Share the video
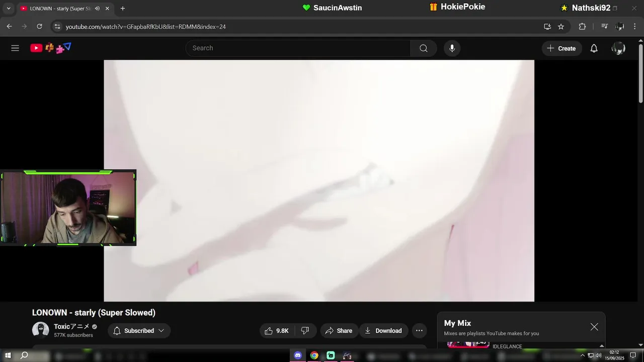Screen dimensions: 644x362 coord(339,331)
